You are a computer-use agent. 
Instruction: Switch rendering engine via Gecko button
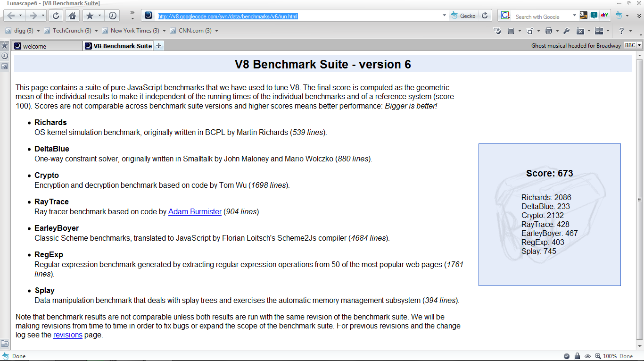pyautogui.click(x=463, y=16)
